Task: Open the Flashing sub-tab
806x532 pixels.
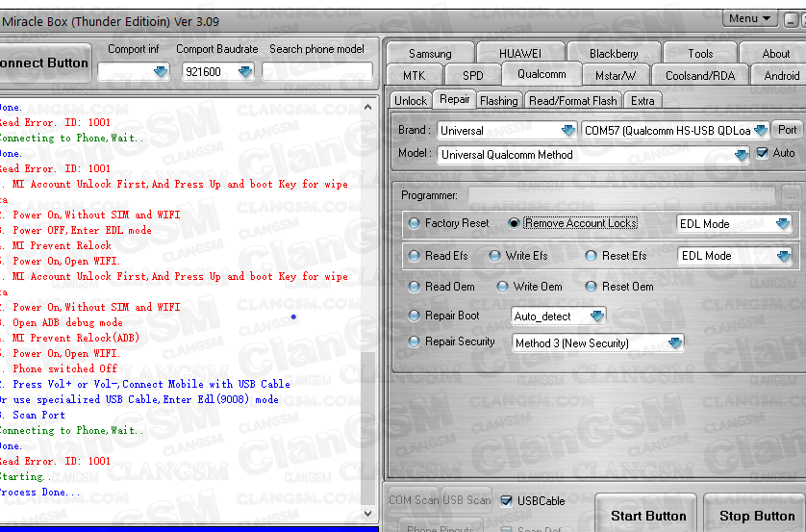Action: click(498, 100)
